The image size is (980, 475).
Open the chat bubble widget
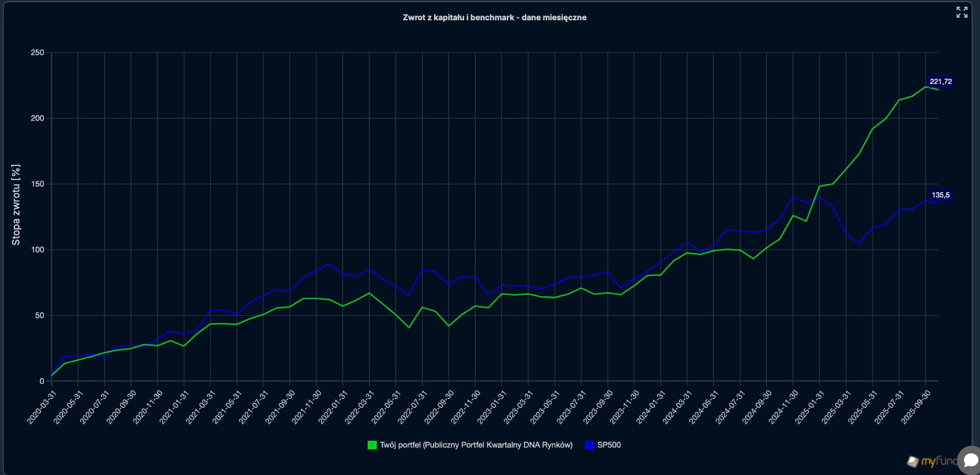969,459
